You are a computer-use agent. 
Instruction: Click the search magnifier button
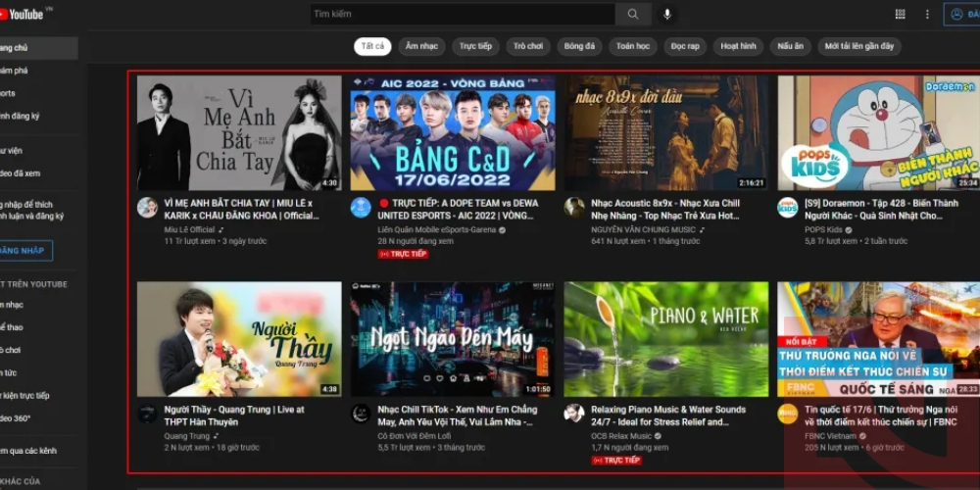click(633, 14)
